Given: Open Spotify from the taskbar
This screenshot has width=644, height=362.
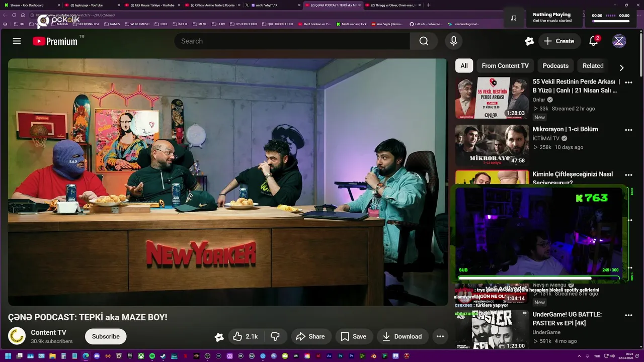Looking at the screenshot, I should click(152, 356).
